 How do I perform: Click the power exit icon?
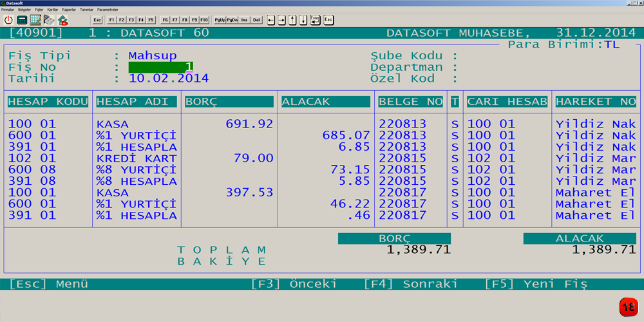(x=8, y=19)
